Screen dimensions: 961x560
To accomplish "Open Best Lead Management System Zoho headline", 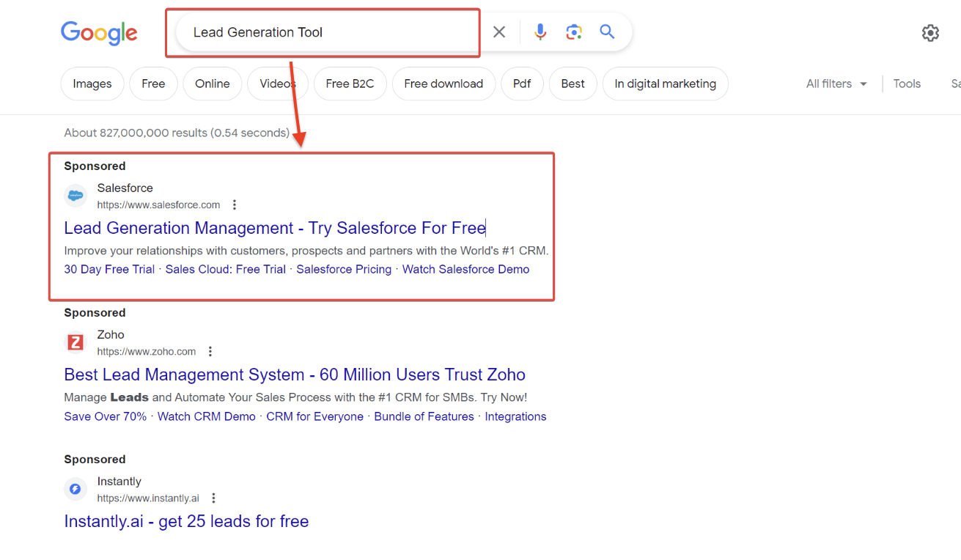I will (x=295, y=375).
